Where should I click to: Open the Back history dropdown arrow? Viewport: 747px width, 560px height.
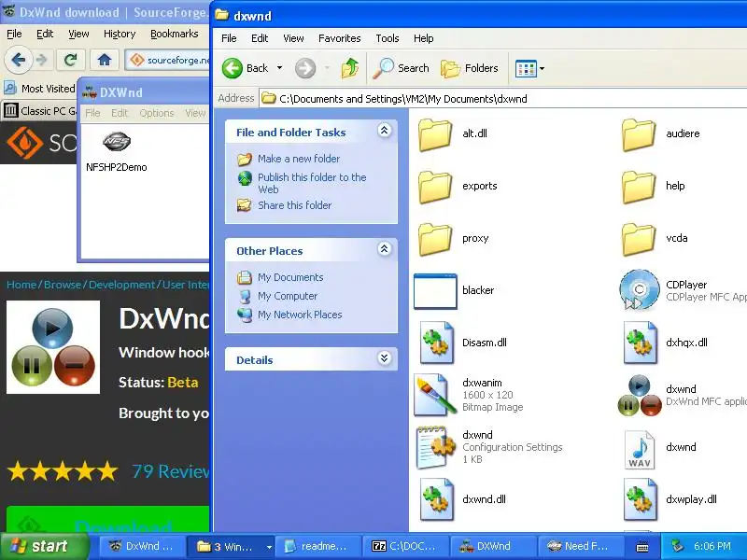[279, 68]
